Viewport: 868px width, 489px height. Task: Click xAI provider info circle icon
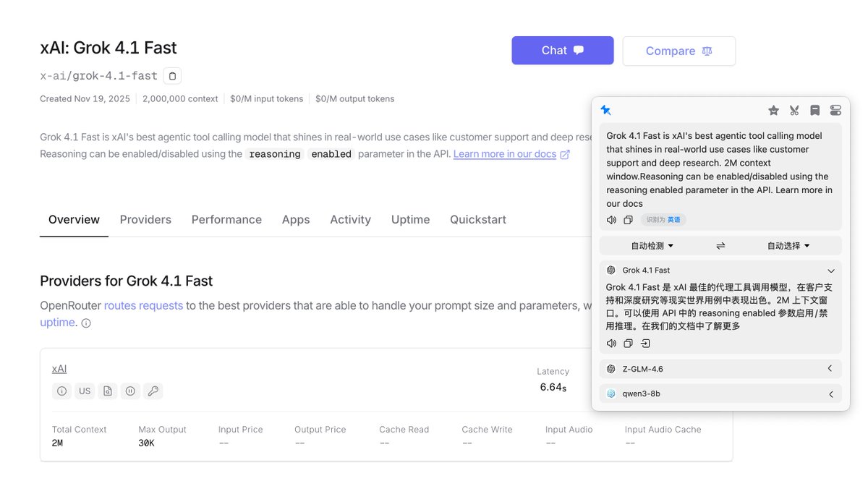[x=62, y=391]
